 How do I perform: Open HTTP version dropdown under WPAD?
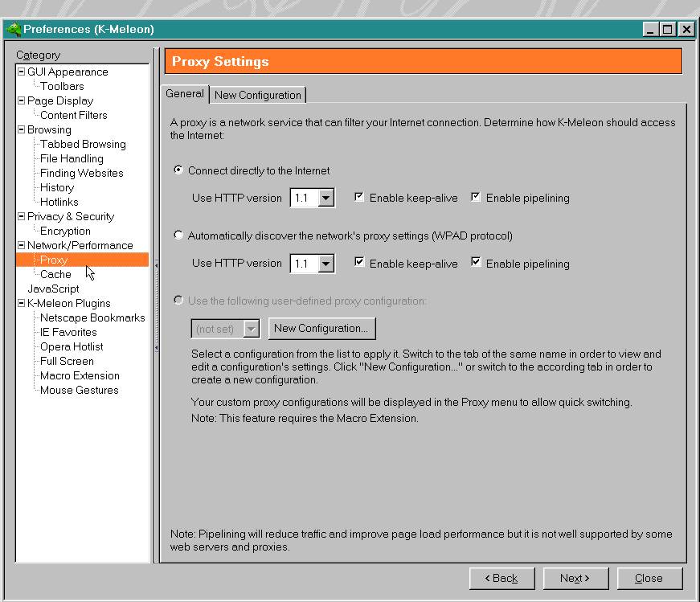point(325,264)
